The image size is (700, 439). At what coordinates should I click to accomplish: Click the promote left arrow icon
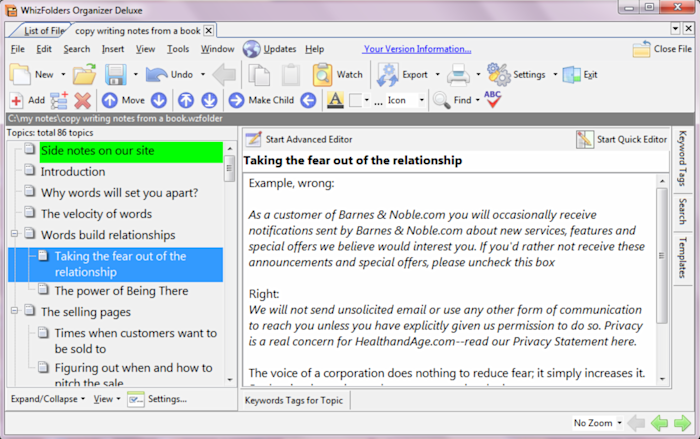pyautogui.click(x=308, y=100)
